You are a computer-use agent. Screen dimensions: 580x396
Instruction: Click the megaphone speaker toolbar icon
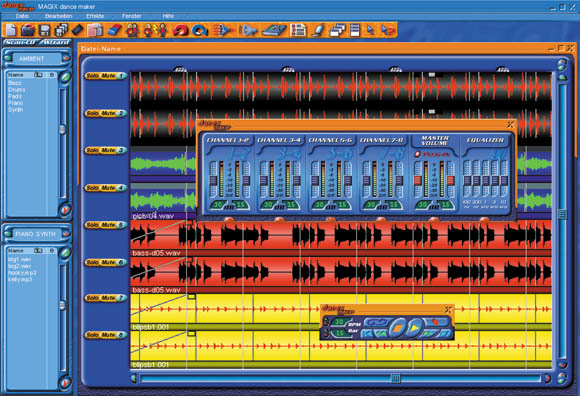(x=248, y=30)
